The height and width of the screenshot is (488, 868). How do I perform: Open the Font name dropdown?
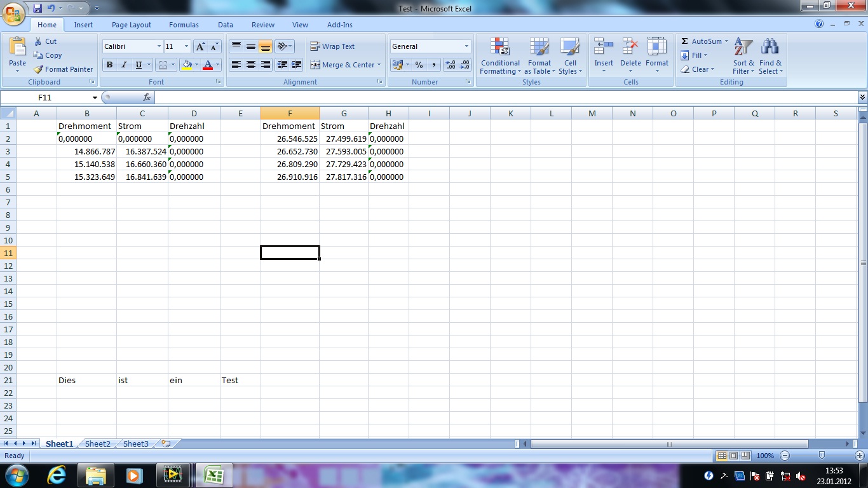[159, 46]
